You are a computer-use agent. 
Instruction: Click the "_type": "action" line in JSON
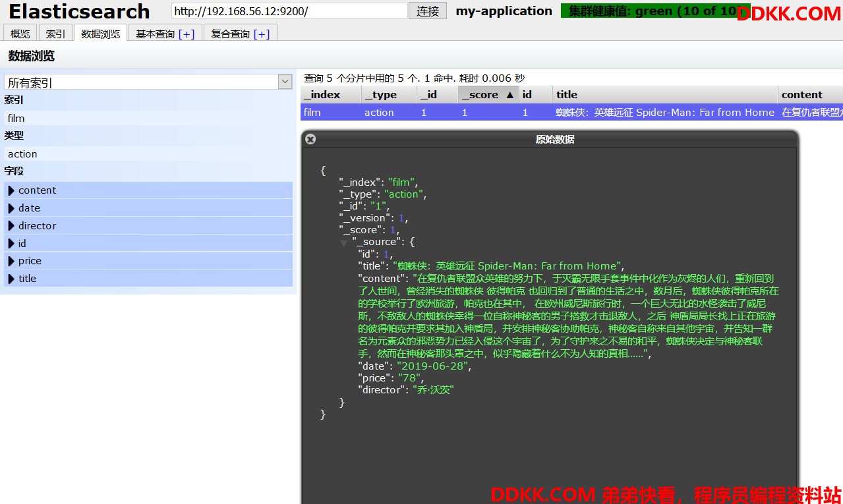pyautogui.click(x=383, y=194)
